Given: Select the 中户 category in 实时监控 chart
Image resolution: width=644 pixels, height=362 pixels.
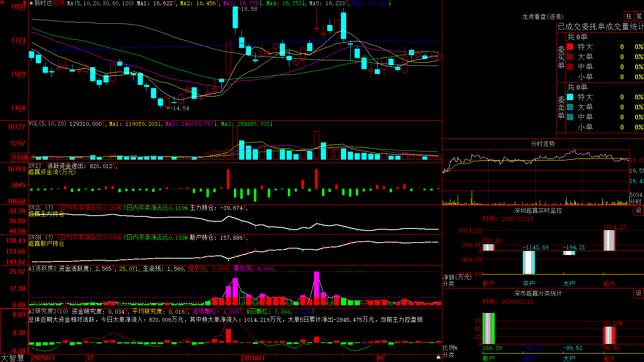Looking at the screenshot, I should click(x=529, y=284).
